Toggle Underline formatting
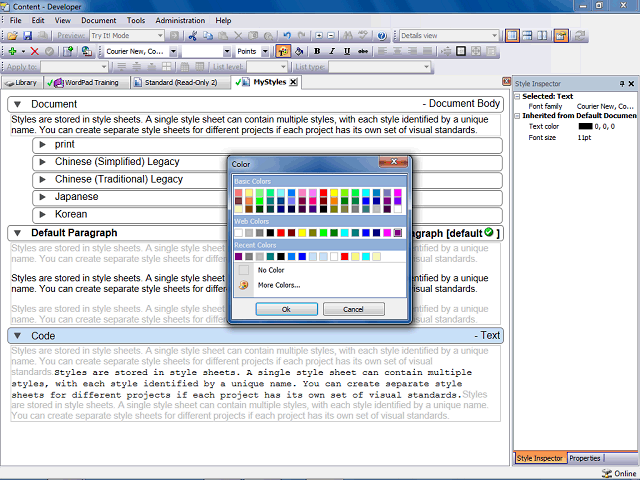The width and height of the screenshot is (640, 480). pyautogui.click(x=347, y=51)
